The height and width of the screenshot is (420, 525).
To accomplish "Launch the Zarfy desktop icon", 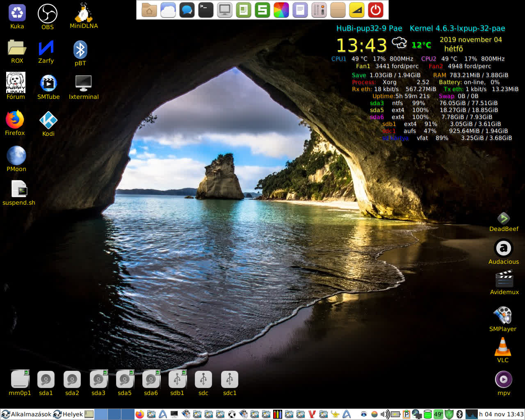I will pos(46,48).
